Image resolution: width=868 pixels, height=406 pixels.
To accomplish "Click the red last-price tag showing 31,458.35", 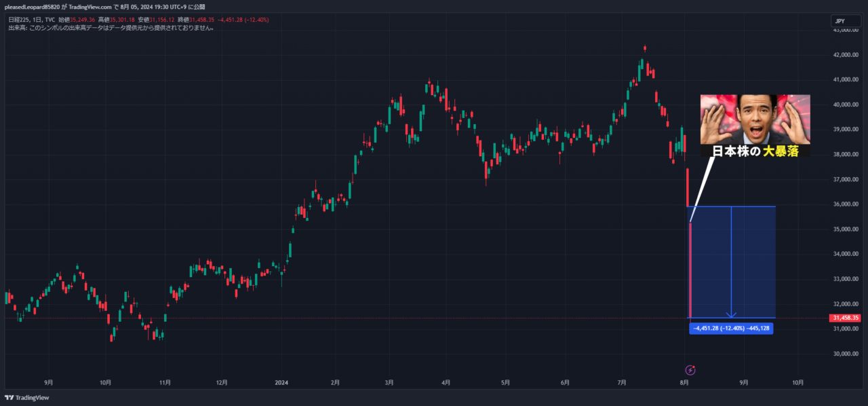I will 844,316.
